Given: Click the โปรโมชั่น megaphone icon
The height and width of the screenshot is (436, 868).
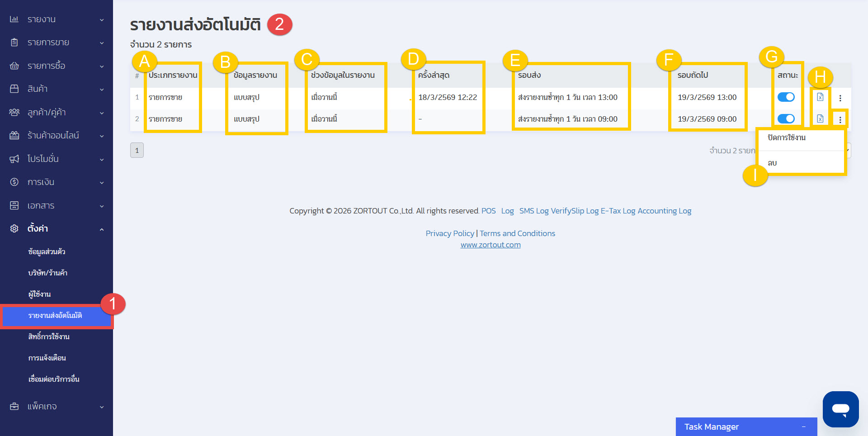Looking at the screenshot, I should click(x=14, y=159).
